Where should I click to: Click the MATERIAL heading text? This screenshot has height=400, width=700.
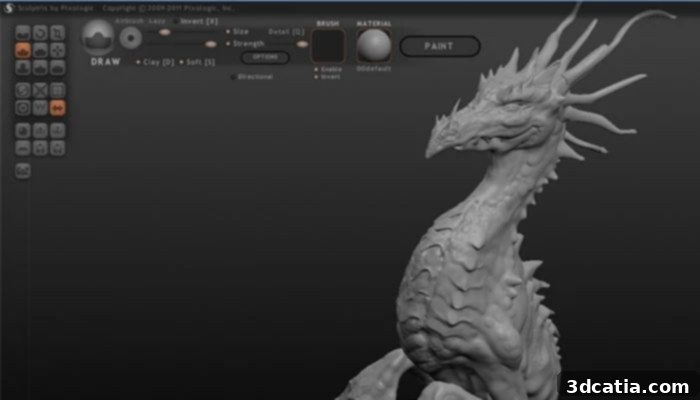click(374, 23)
